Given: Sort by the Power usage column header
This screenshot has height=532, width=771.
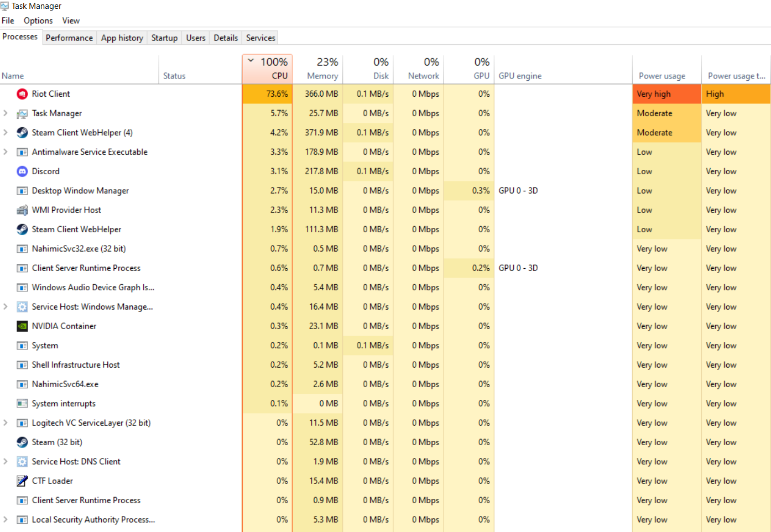Looking at the screenshot, I should click(x=666, y=70).
